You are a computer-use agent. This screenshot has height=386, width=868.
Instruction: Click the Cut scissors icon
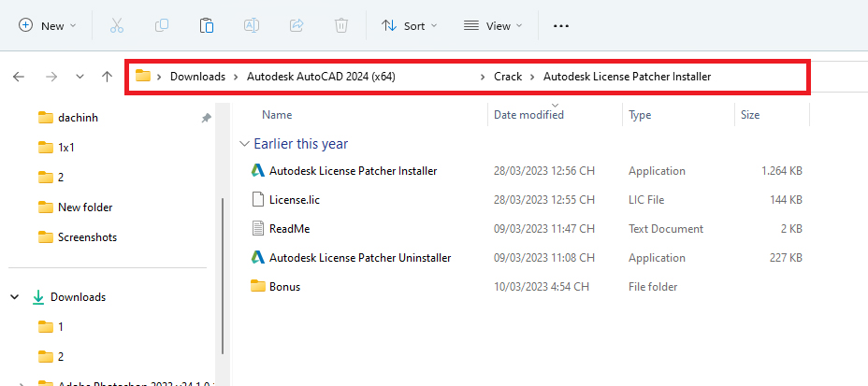point(116,25)
